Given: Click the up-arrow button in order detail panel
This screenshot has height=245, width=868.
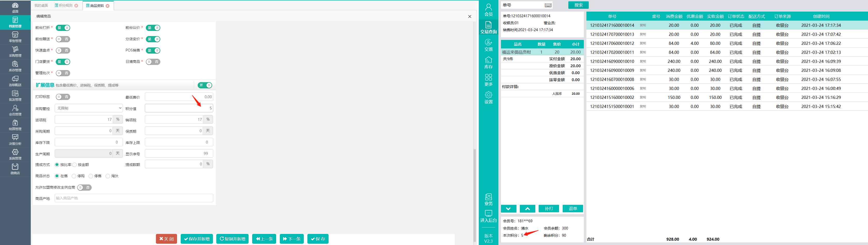Looking at the screenshot, I should (528, 209).
